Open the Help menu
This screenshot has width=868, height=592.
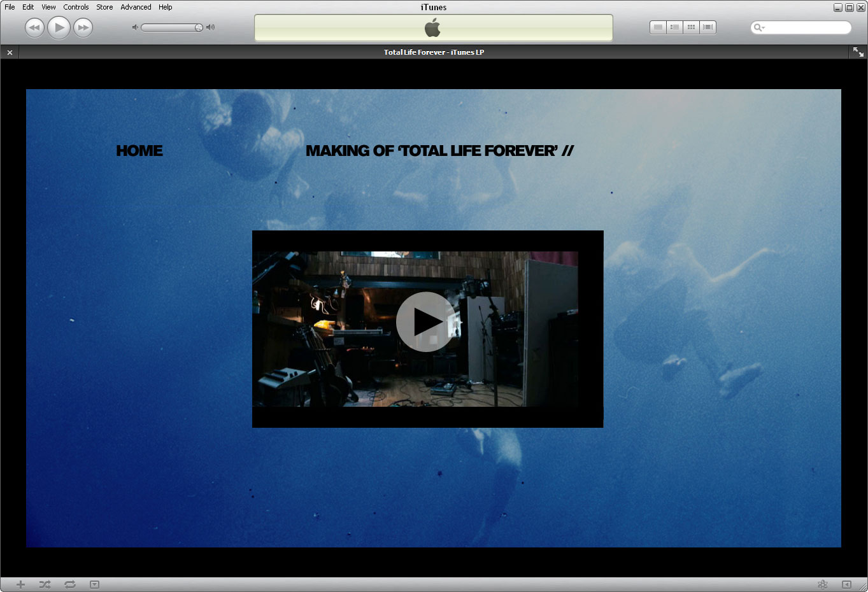(x=166, y=7)
